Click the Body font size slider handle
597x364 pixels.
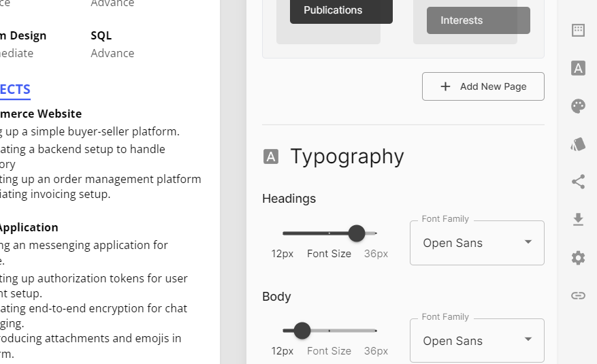click(x=302, y=331)
